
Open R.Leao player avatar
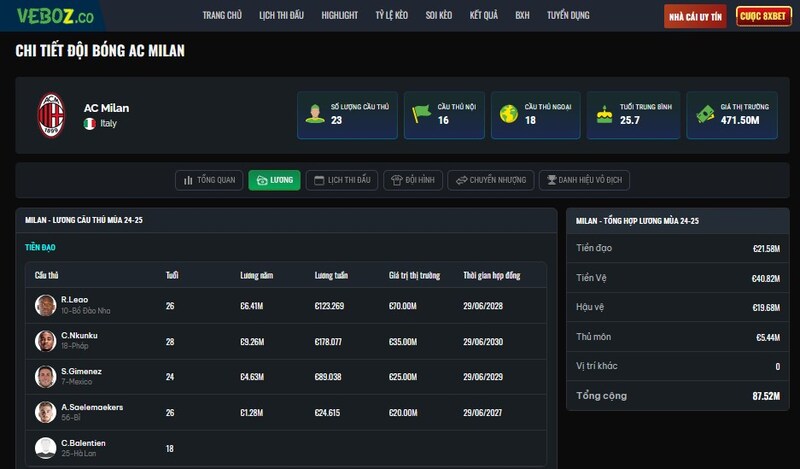45,305
